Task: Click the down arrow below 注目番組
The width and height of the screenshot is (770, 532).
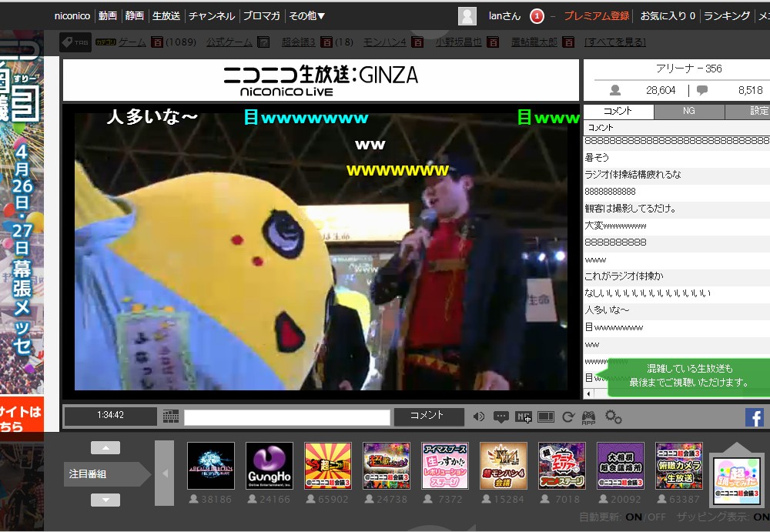Action: 105,500
